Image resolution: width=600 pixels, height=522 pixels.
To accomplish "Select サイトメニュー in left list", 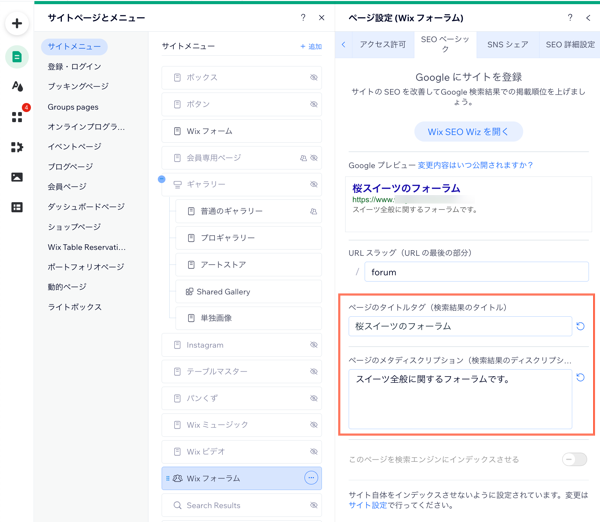I will tap(74, 47).
